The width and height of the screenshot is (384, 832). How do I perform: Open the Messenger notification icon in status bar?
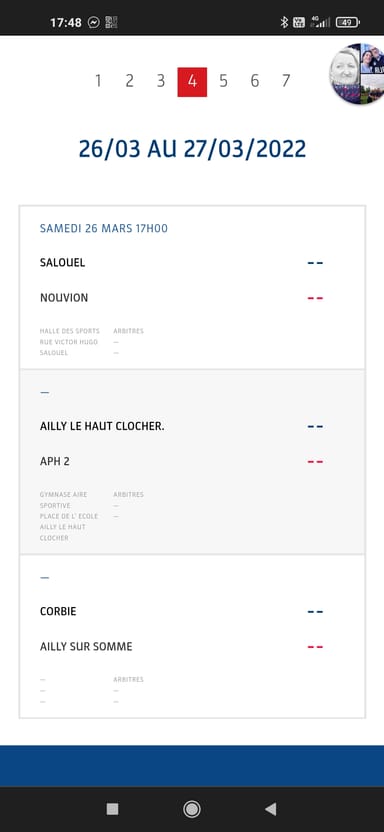(94, 22)
